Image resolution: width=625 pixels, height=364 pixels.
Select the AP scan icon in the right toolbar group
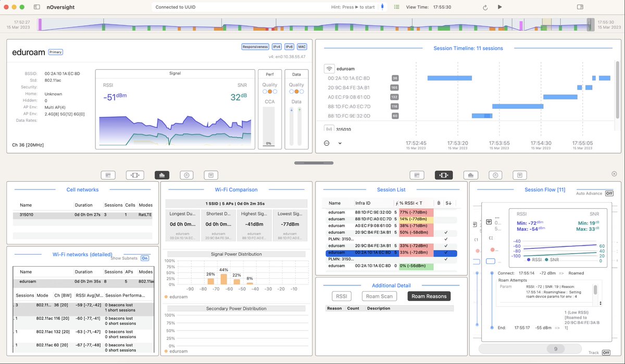[x=520, y=175]
